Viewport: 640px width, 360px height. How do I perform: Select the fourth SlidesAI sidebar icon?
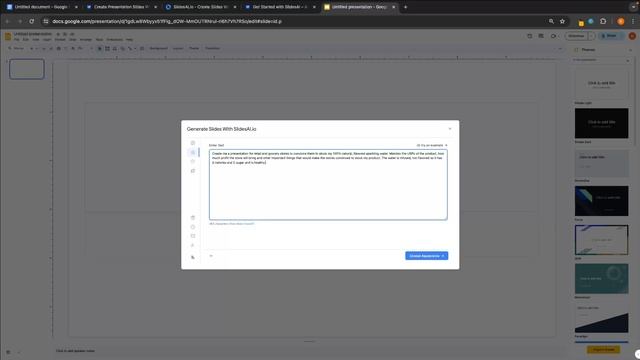pos(193,171)
